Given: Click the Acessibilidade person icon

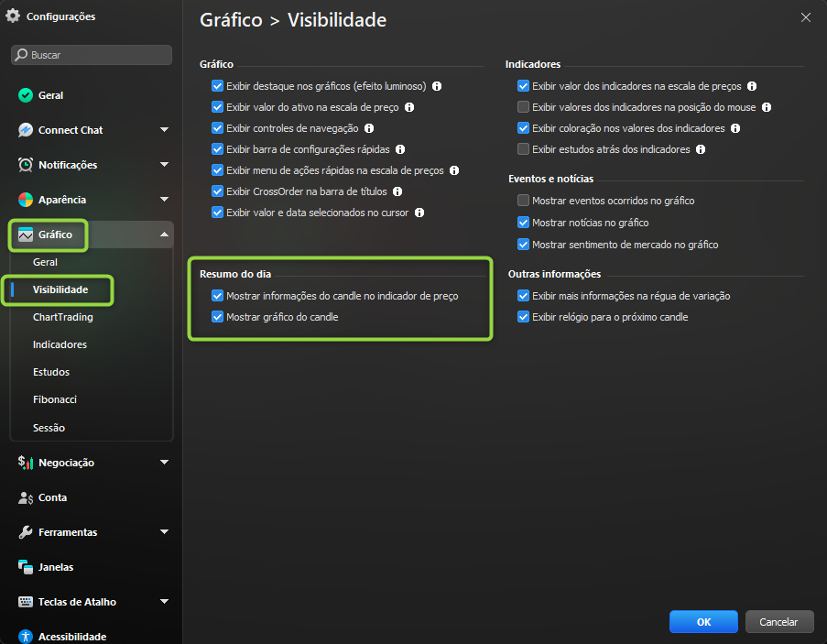Looking at the screenshot, I should pos(26,637).
